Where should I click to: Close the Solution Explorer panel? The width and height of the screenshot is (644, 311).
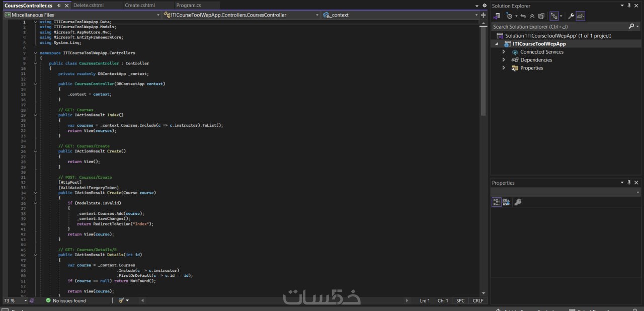pos(636,6)
